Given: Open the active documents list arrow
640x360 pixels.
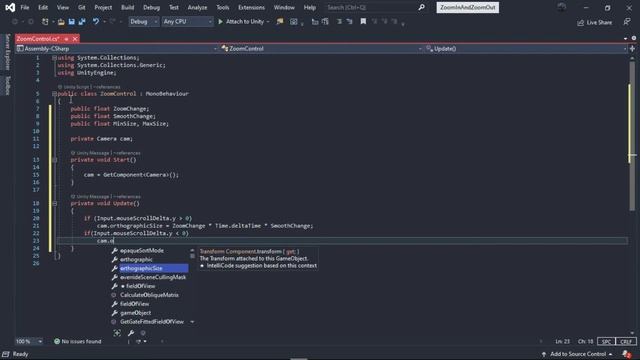Looking at the screenshot, I should coord(626,38).
